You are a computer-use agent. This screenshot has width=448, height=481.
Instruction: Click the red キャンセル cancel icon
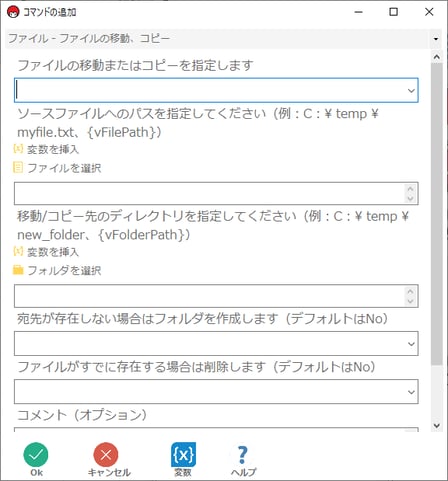(106, 454)
